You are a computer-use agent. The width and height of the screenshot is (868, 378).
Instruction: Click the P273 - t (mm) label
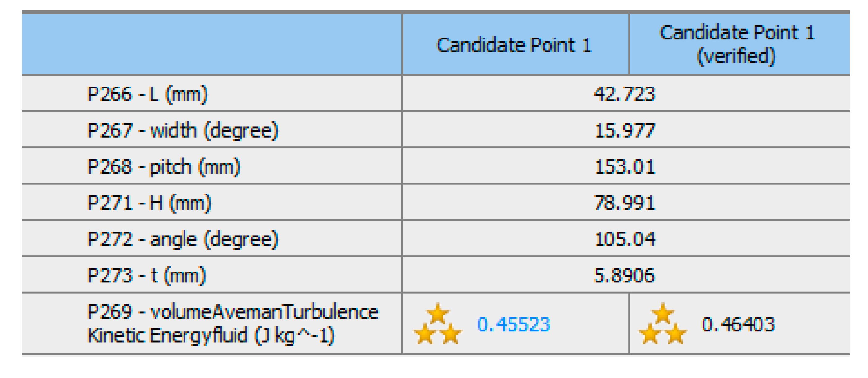pos(146,276)
